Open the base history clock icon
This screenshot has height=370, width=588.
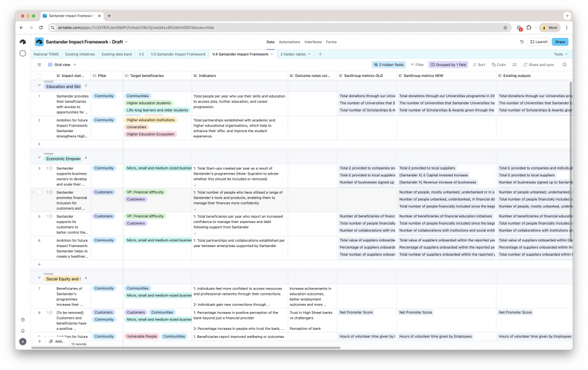click(521, 42)
